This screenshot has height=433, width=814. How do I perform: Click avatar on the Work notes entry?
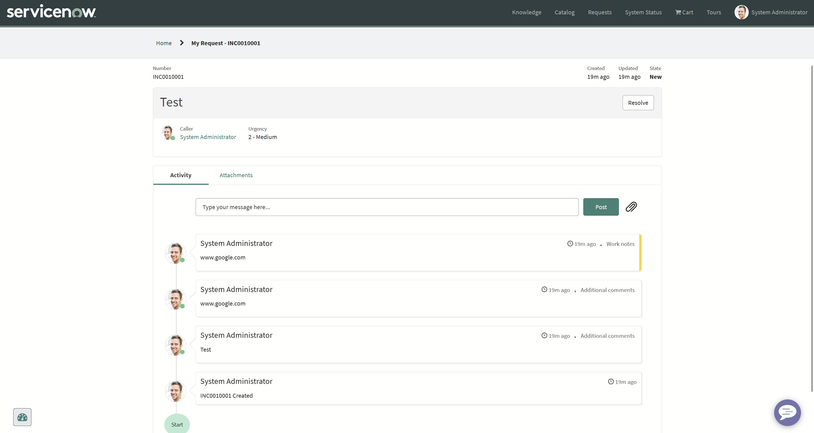[176, 253]
